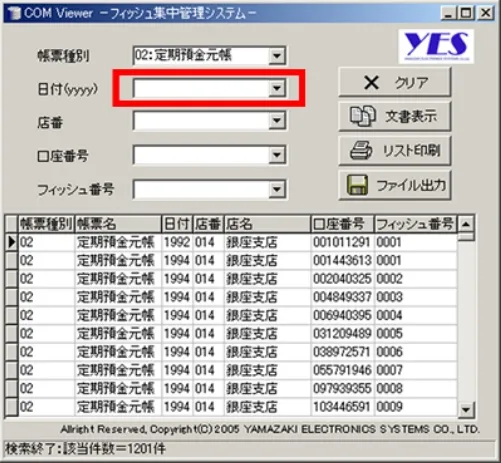501x463 pixels.
Task: Click the フィッシュ番号 column header in grid
Action: [415, 224]
